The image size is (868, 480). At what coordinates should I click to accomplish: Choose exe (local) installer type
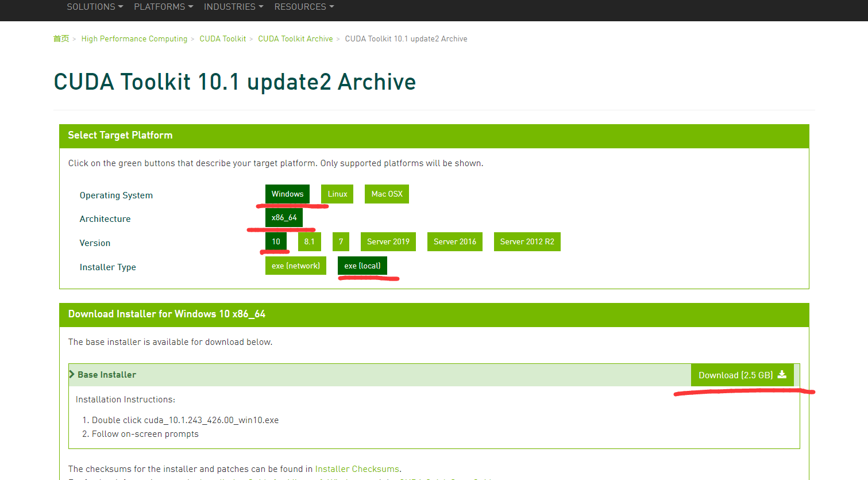[x=362, y=266]
